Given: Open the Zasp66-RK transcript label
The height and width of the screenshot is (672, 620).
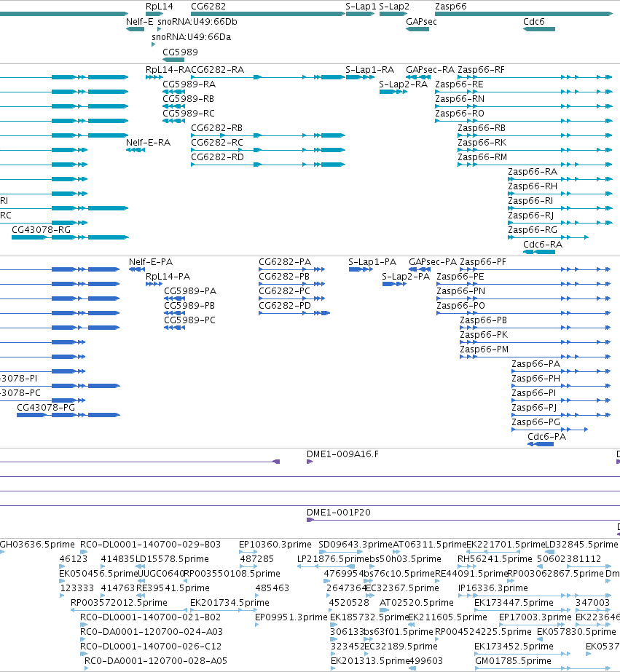Looking at the screenshot, I should [x=482, y=143].
